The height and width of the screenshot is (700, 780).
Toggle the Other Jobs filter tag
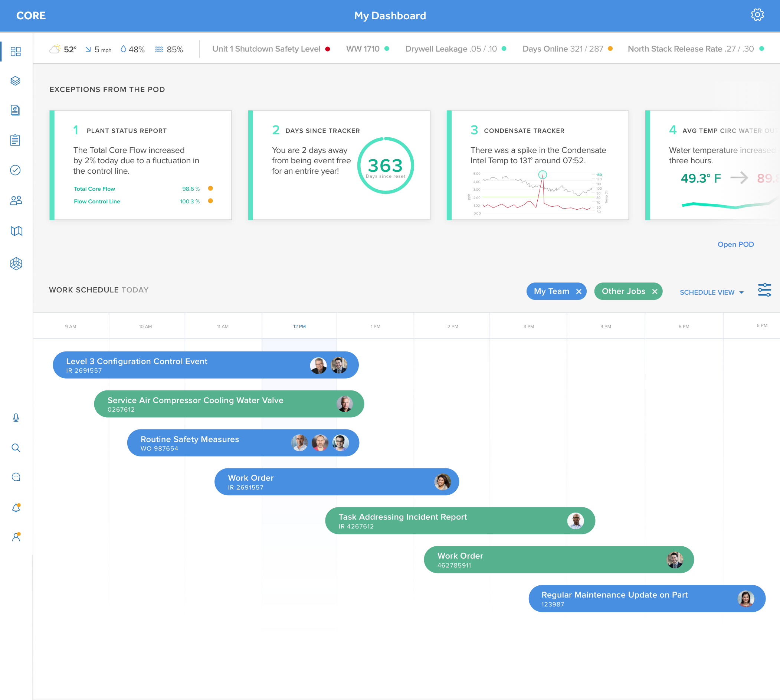click(628, 291)
